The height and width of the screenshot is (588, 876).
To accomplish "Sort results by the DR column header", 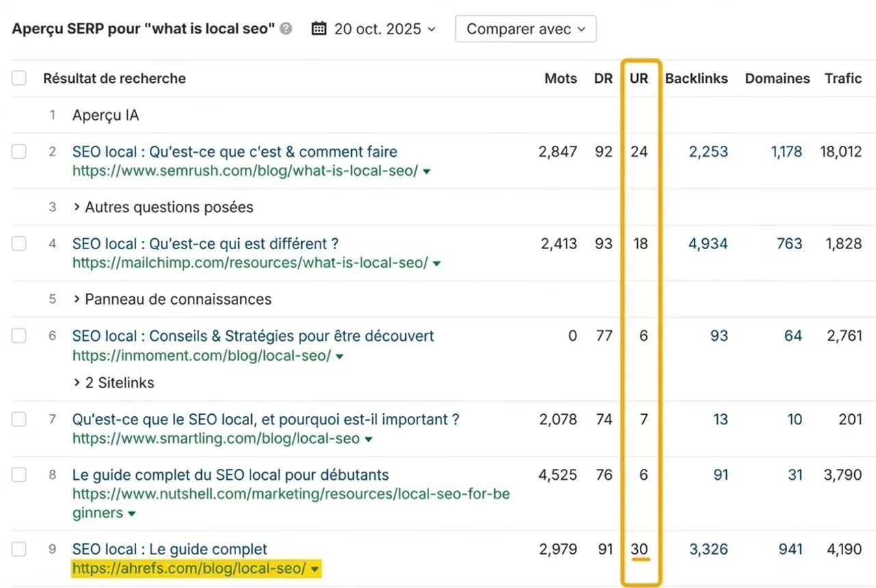I will 603,78.
